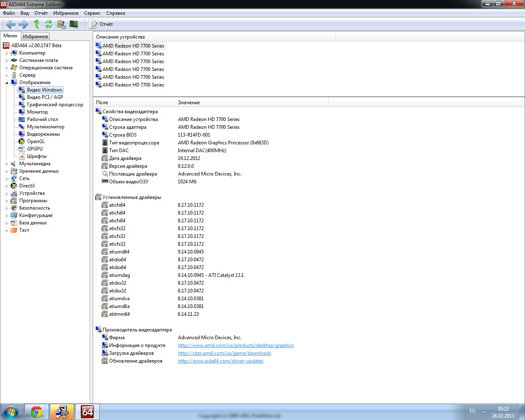
Task: Switch to the Избранное tab
Action: [x=35, y=37]
